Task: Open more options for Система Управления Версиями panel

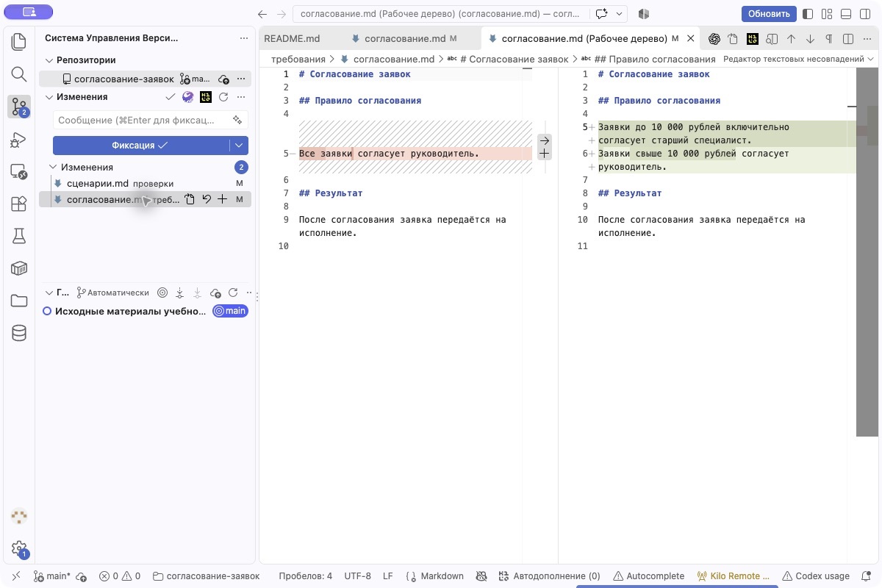Action: (244, 38)
